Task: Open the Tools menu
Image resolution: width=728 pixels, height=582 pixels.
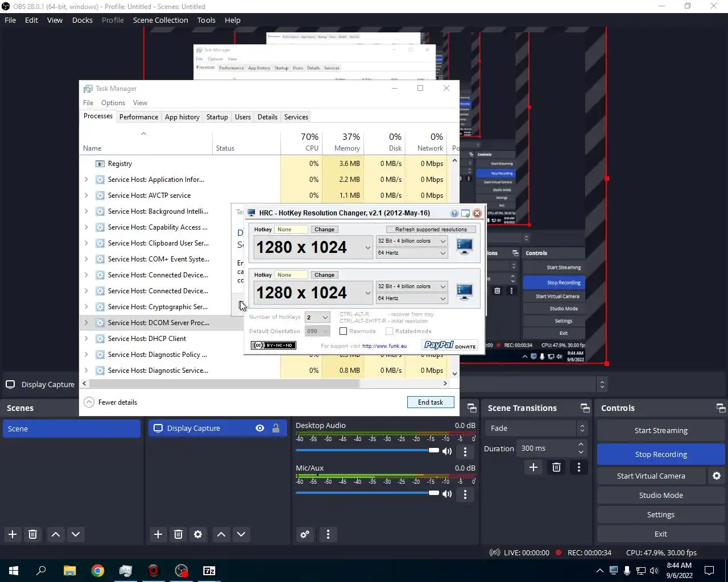Action: click(x=206, y=20)
